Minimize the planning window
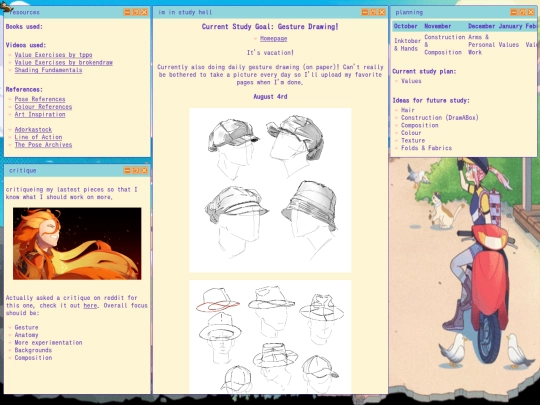 point(513,12)
